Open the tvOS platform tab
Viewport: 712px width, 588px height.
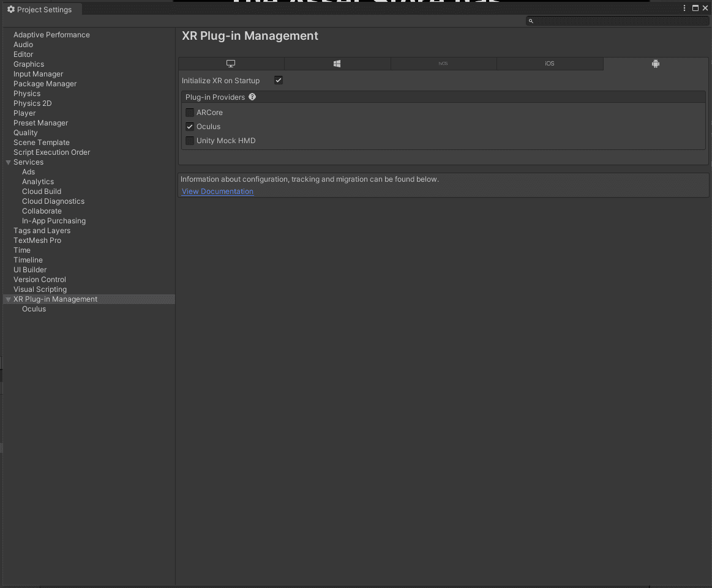coord(443,64)
